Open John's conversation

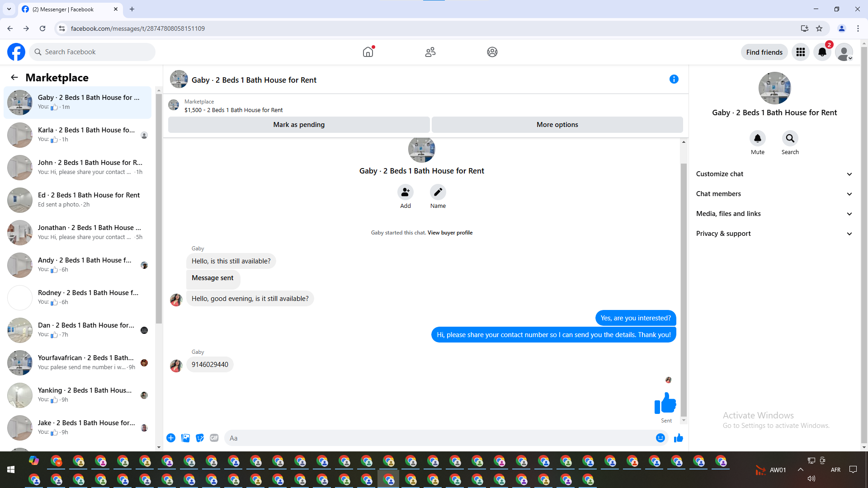tap(78, 167)
